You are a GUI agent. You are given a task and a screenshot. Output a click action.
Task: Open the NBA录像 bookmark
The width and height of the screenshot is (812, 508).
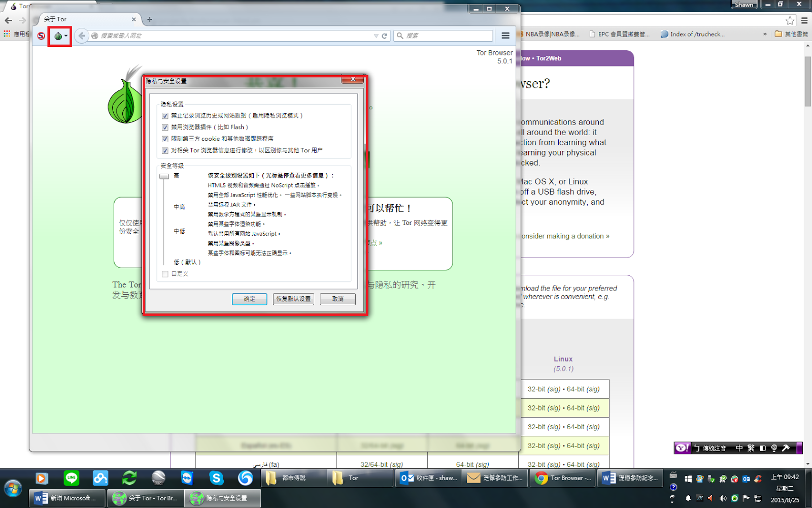(x=549, y=34)
